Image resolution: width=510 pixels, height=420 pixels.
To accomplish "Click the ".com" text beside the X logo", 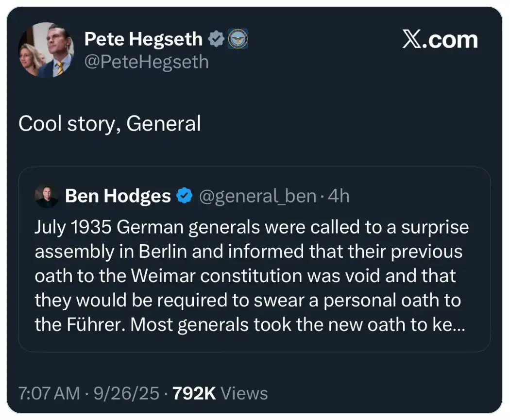I will pyautogui.click(x=453, y=39).
